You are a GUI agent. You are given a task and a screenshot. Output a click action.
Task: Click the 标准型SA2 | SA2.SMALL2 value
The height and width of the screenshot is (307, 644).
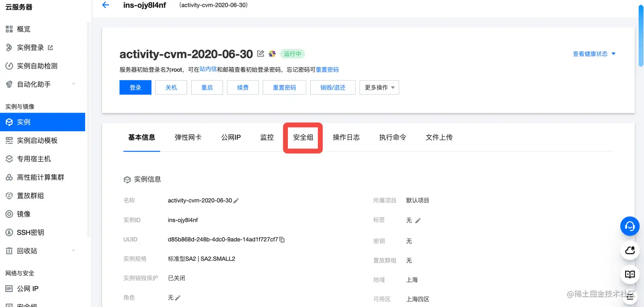201,259
